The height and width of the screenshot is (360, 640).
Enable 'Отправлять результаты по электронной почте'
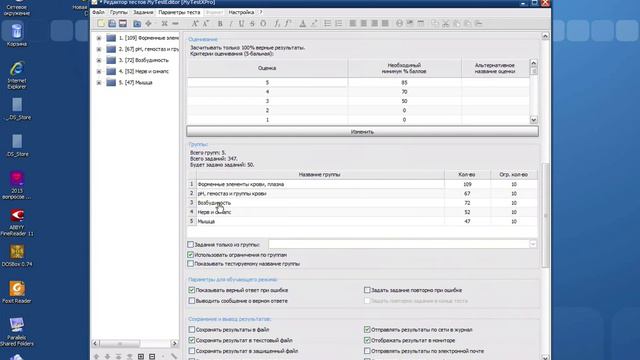pyautogui.click(x=367, y=351)
